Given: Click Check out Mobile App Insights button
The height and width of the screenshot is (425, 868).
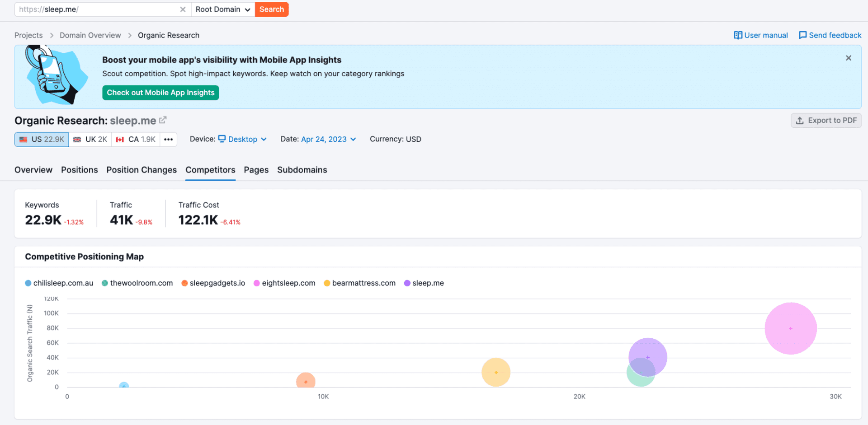Looking at the screenshot, I should [x=160, y=93].
